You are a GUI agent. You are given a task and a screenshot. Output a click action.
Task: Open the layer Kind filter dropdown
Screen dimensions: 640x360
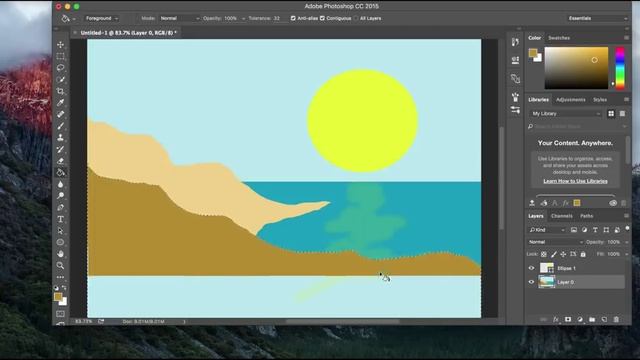click(547, 230)
